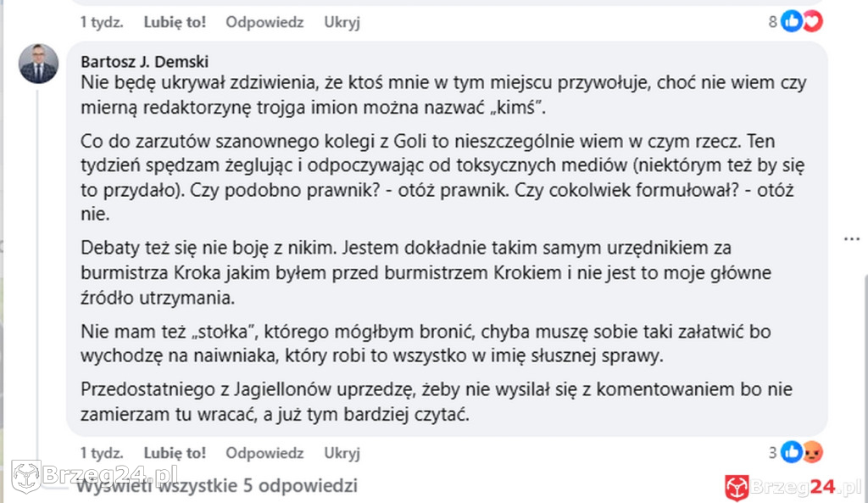Click the thumbs-up reaction icon above Demski's comment

click(791, 21)
